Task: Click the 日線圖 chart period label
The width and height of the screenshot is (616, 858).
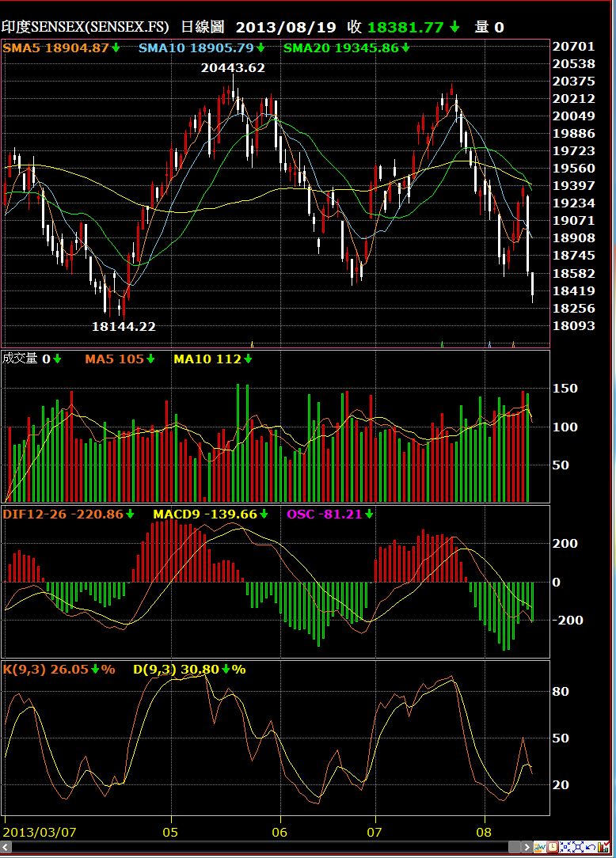Action: (x=203, y=26)
